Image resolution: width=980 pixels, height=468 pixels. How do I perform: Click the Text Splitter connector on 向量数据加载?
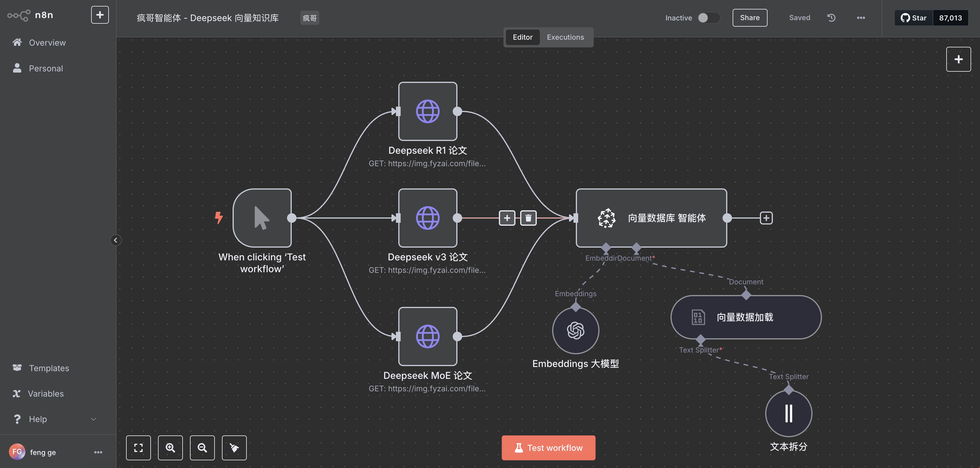(700, 339)
